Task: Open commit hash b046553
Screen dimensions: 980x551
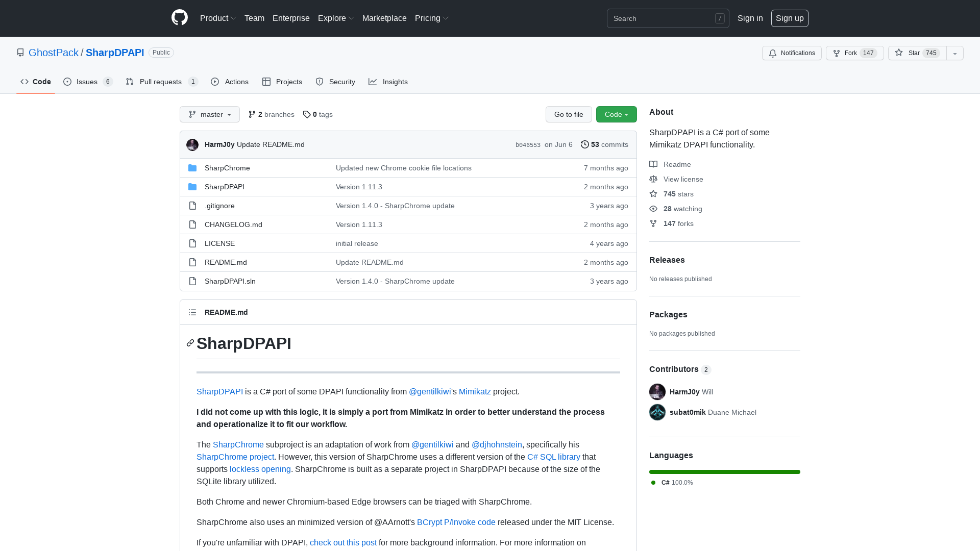Action: [x=528, y=145]
